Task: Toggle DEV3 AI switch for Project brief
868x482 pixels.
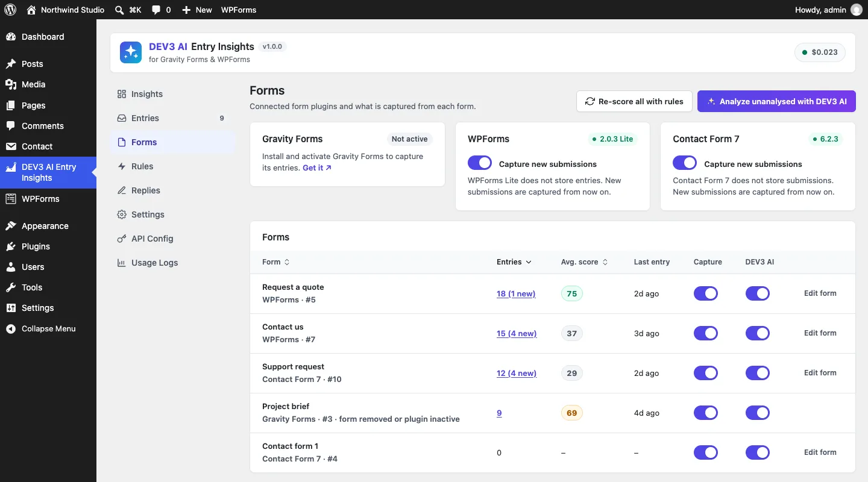Action: click(x=758, y=413)
